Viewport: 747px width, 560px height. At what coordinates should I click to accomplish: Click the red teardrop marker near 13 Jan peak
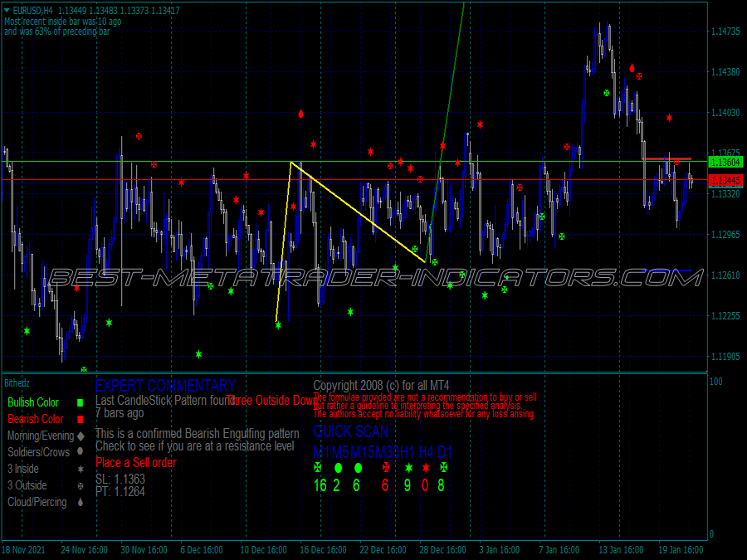(x=632, y=68)
